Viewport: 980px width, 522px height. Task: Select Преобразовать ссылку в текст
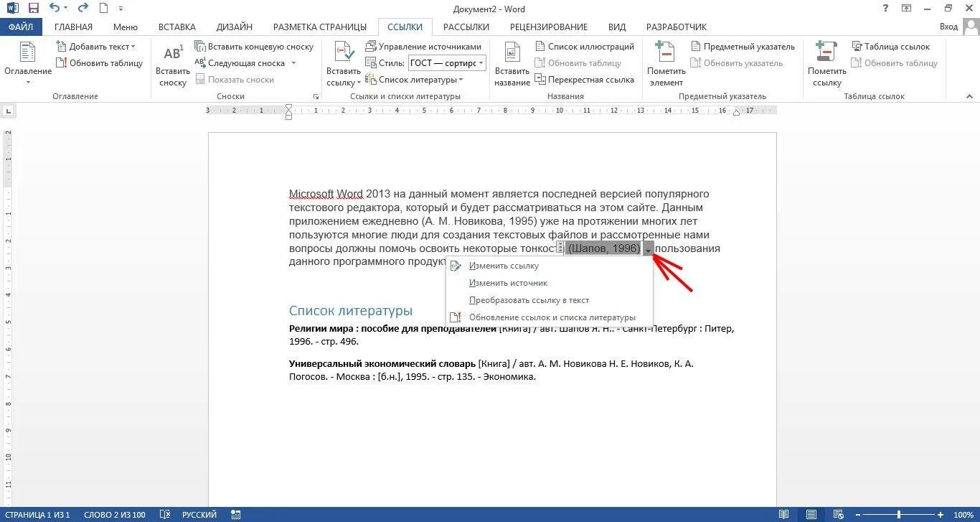[x=549, y=300]
